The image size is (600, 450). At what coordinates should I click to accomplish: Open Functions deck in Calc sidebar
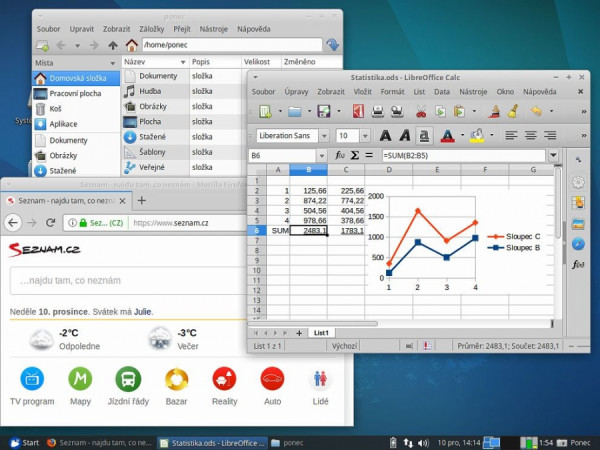click(x=578, y=264)
